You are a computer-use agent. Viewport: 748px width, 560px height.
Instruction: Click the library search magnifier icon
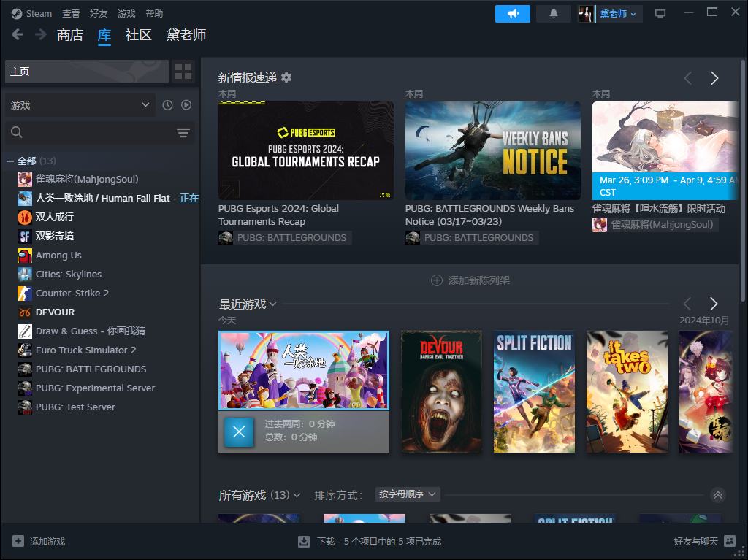pos(17,132)
